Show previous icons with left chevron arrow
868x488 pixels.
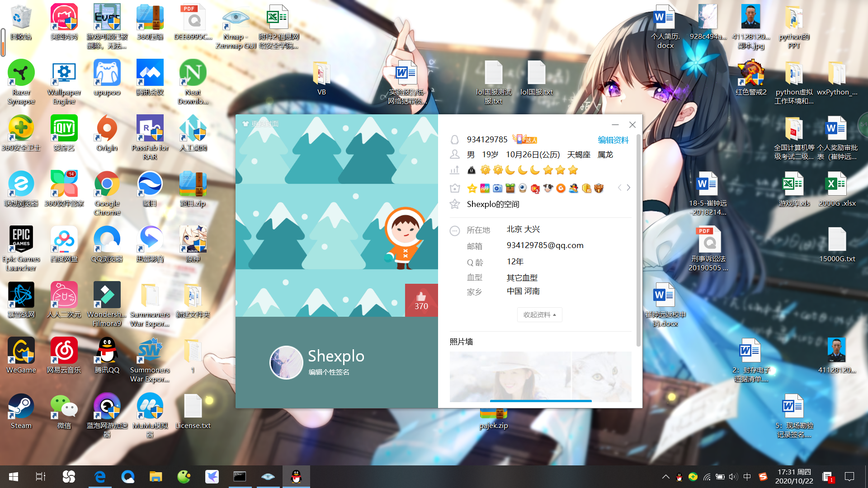[x=619, y=188]
